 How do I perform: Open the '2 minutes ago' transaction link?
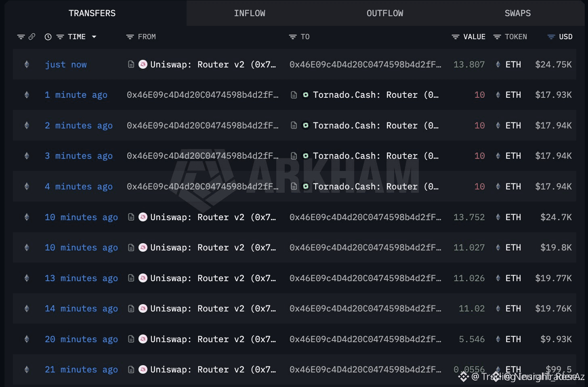click(x=79, y=126)
